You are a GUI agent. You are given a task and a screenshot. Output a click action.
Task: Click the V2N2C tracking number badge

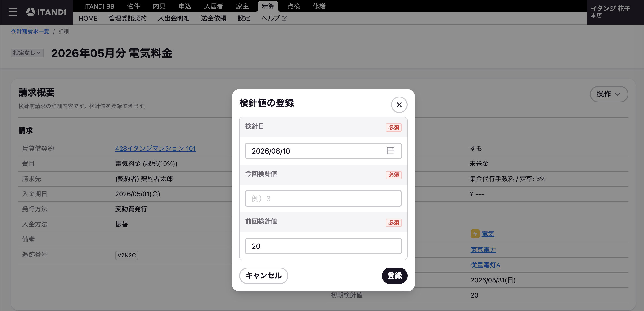tap(126, 255)
